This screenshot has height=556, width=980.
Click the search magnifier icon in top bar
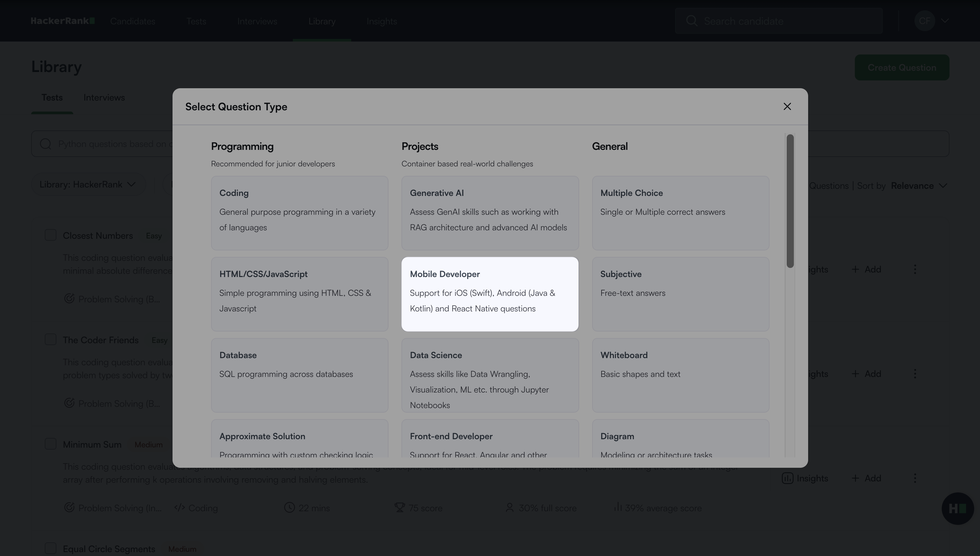pos(691,21)
